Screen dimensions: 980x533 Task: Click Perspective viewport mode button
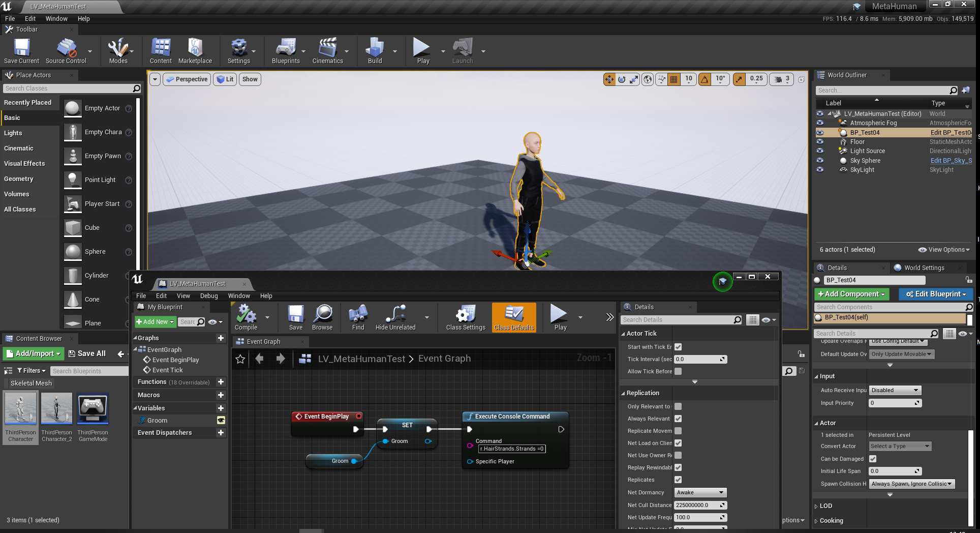[187, 79]
